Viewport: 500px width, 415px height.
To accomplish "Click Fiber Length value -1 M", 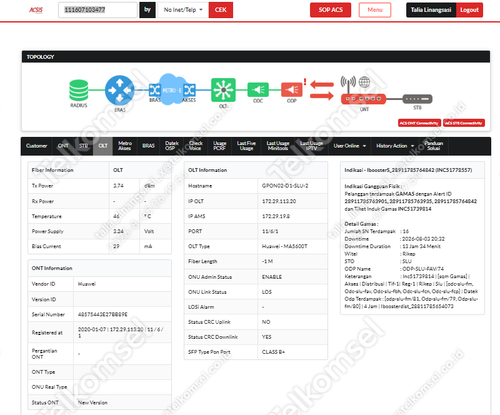I will [x=267, y=261].
